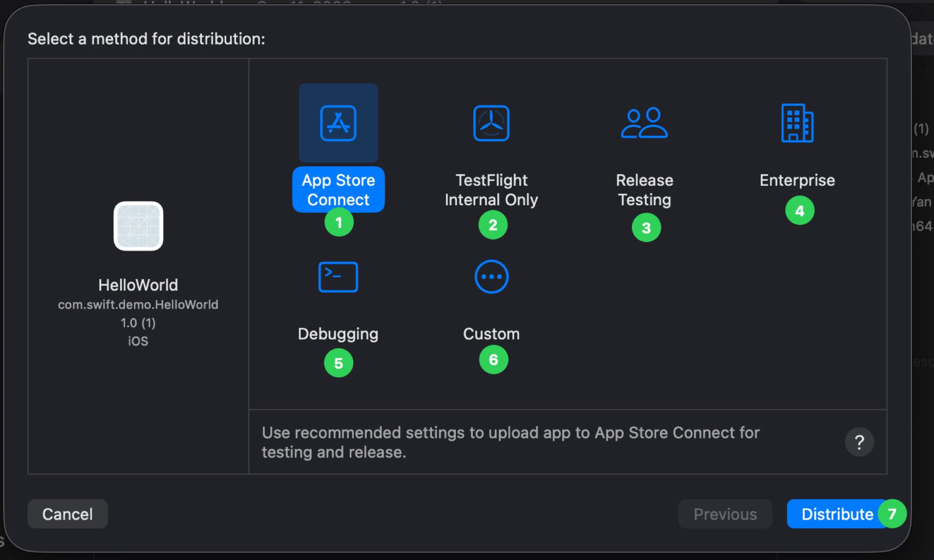Click the HelloWorld app name text
The width and height of the screenshot is (934, 560).
click(138, 285)
